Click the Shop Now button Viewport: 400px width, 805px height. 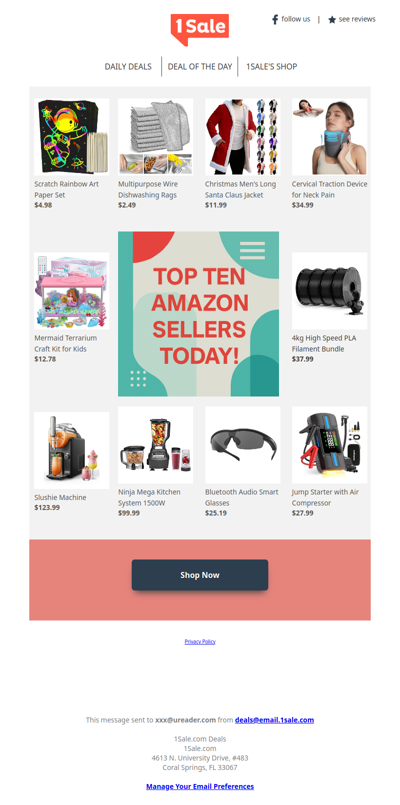(200, 575)
